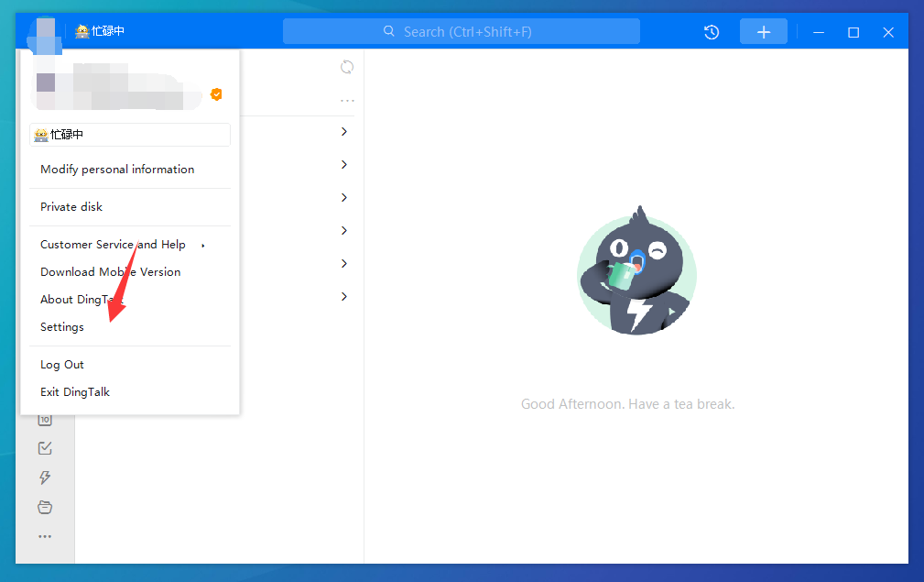Expand the topmost chevron in the list panel
This screenshot has height=582, width=924.
pos(344,131)
